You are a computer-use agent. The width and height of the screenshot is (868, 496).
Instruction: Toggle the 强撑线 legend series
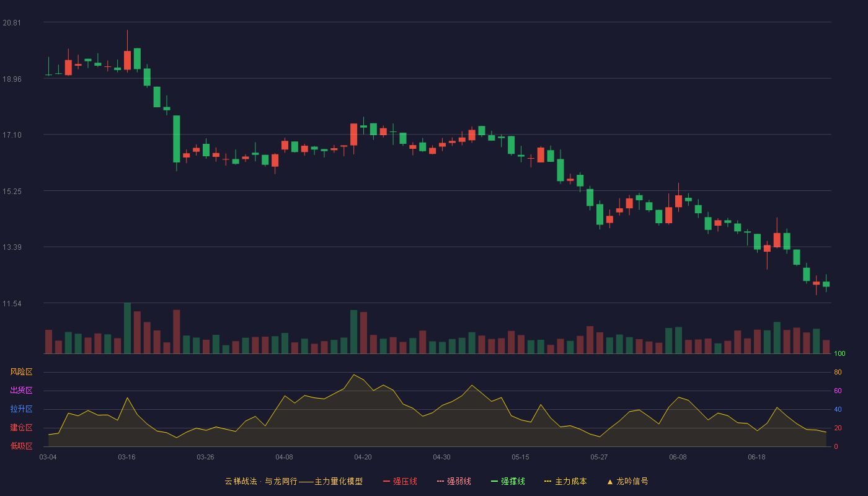[508, 481]
